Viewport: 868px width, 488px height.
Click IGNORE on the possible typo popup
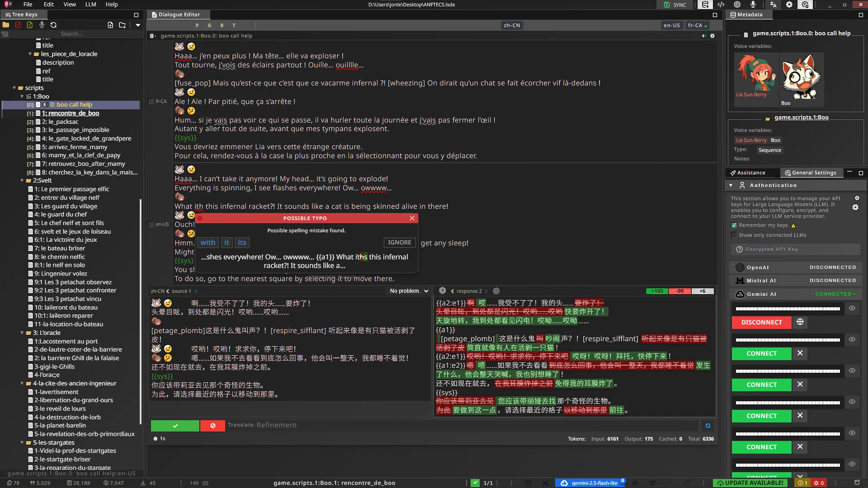click(x=399, y=242)
